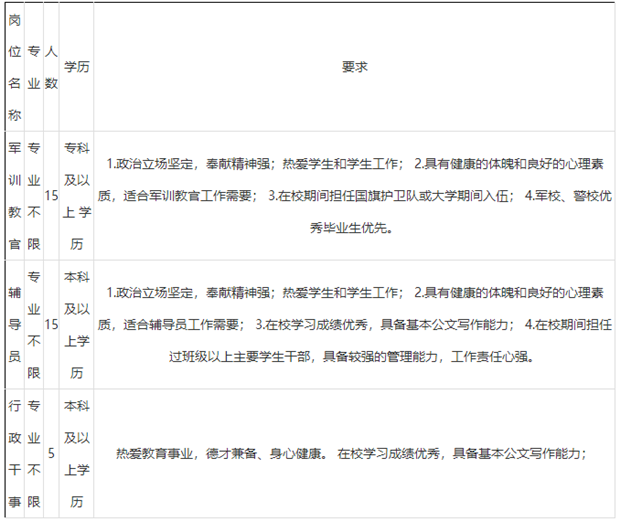The width and height of the screenshot is (620, 521).
Task: Click the headcount 15 in 辅导员 row
Action: (51, 324)
